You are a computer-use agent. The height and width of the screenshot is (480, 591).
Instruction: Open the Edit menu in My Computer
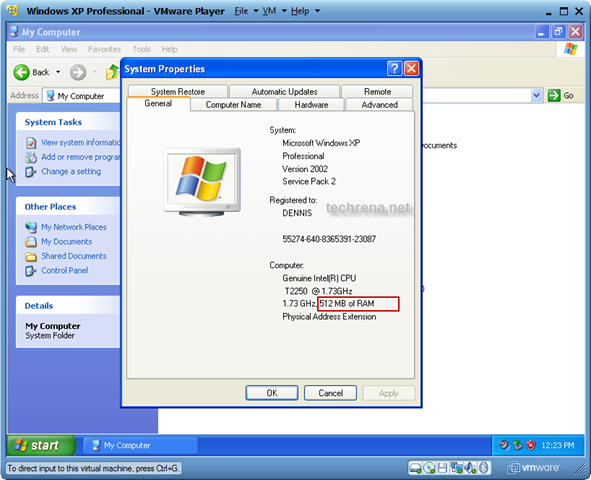[x=43, y=49]
